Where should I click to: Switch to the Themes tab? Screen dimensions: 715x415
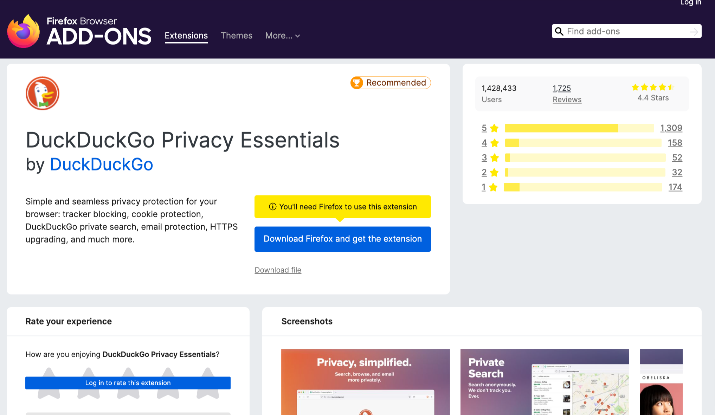(236, 36)
